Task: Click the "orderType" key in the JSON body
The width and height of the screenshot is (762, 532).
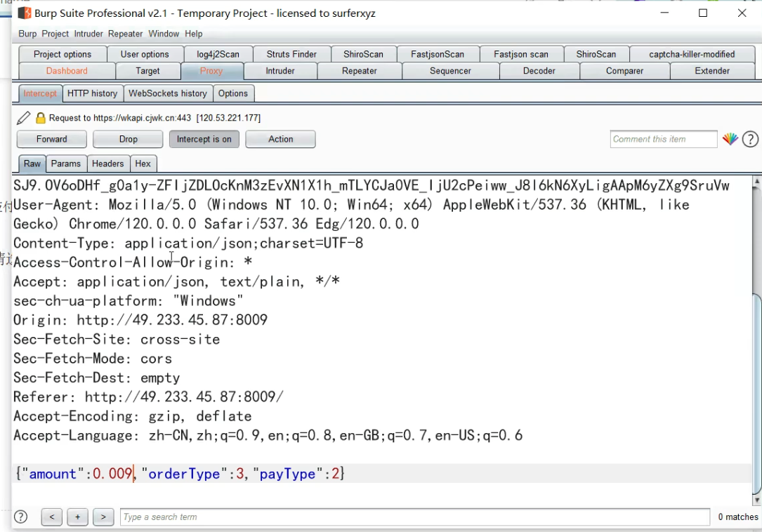Action: (x=184, y=474)
